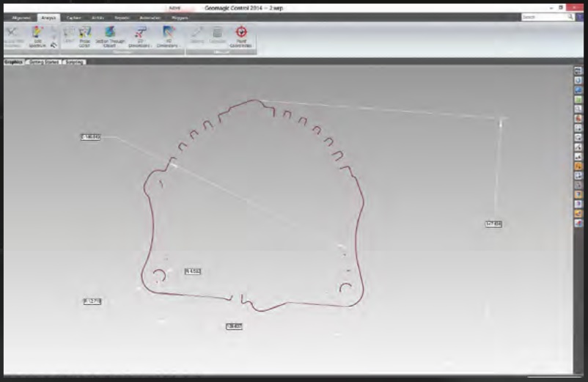Switch to the Getting Started tab

[x=44, y=62]
